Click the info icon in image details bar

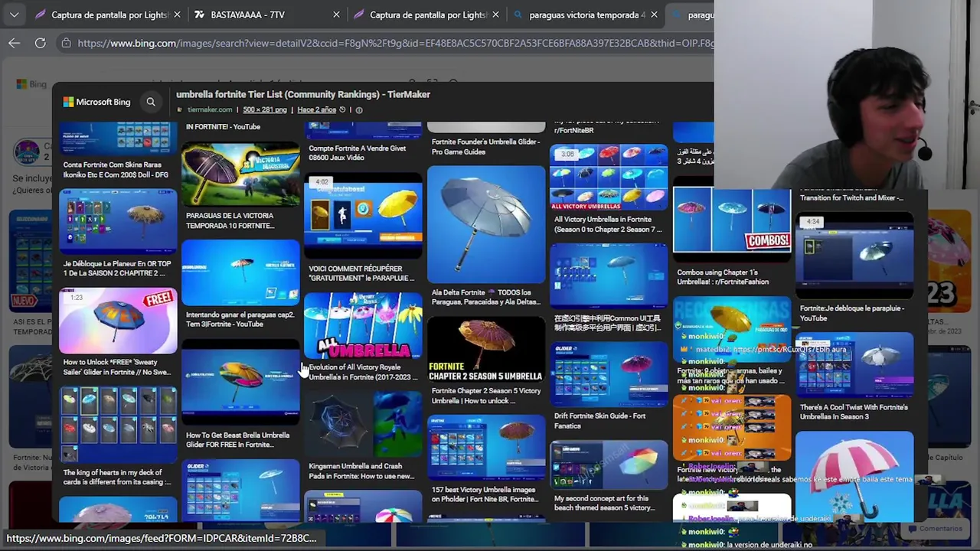click(358, 109)
